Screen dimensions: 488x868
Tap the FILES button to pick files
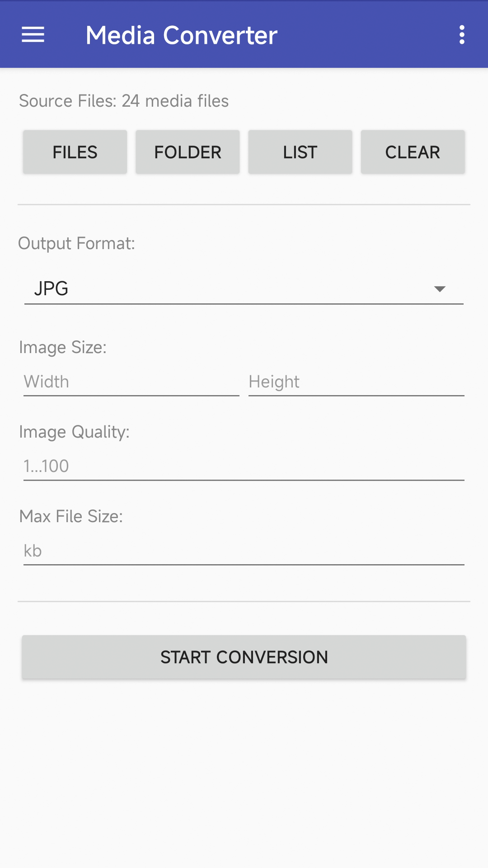point(75,152)
